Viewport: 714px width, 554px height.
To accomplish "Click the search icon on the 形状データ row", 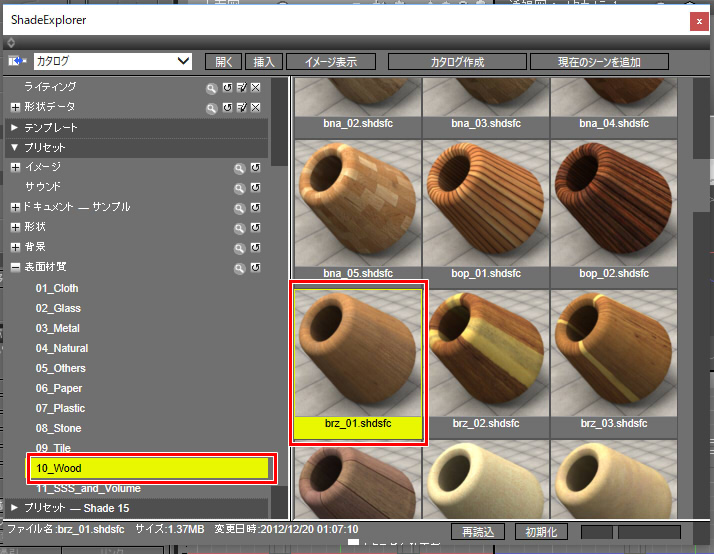I will (211, 108).
